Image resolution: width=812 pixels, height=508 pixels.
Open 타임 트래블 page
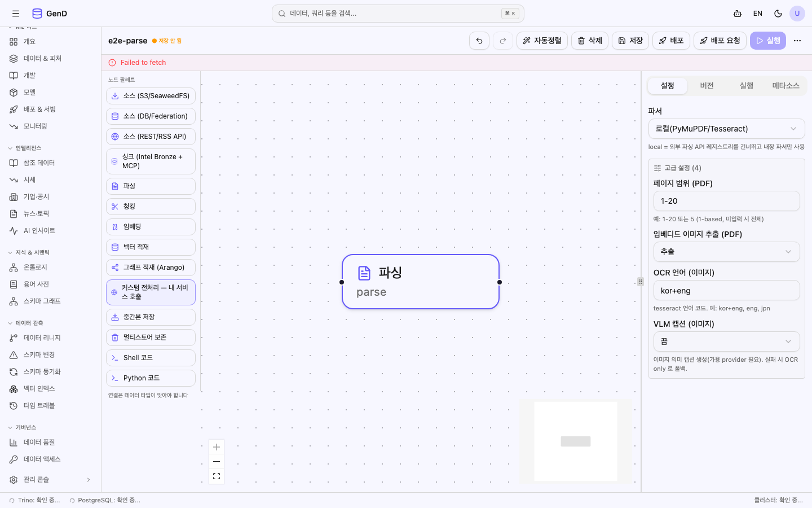pyautogui.click(x=51, y=406)
